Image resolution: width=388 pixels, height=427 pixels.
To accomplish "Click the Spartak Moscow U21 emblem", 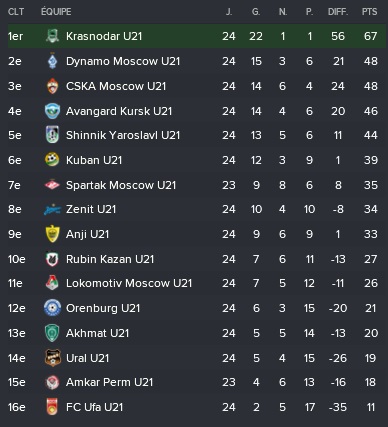I will (x=52, y=185).
